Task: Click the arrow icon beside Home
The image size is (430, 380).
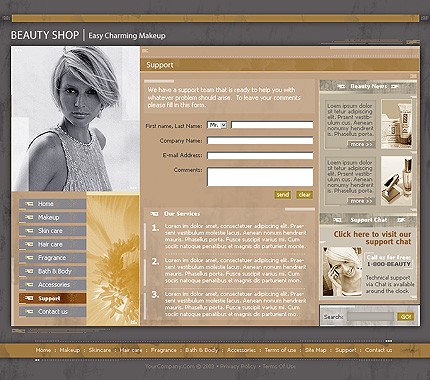Action: (29, 204)
